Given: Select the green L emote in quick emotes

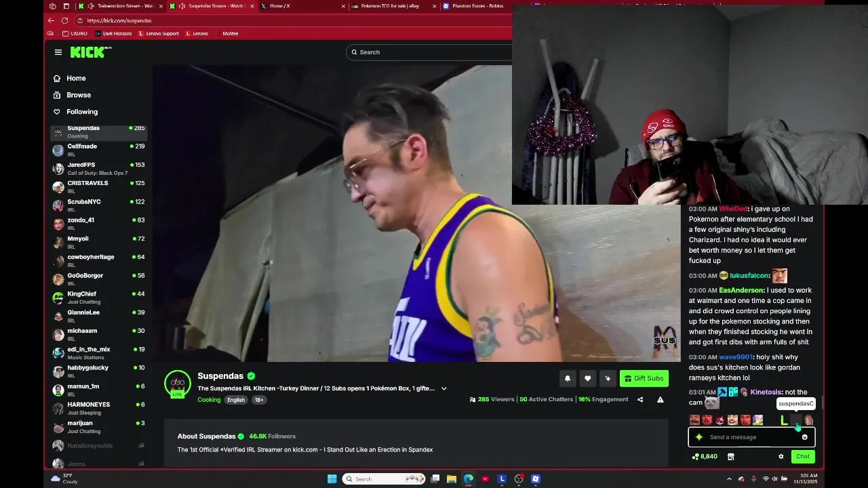Looking at the screenshot, I should (x=784, y=420).
